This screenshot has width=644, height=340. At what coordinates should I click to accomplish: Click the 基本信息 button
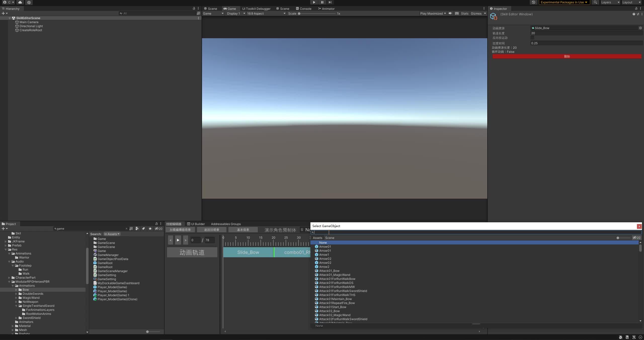coord(243,230)
